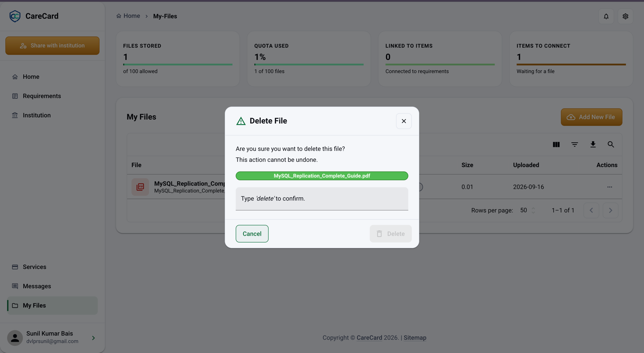This screenshot has height=353, width=644.
Task: Open Services in the sidebar
Action: coord(53,267)
